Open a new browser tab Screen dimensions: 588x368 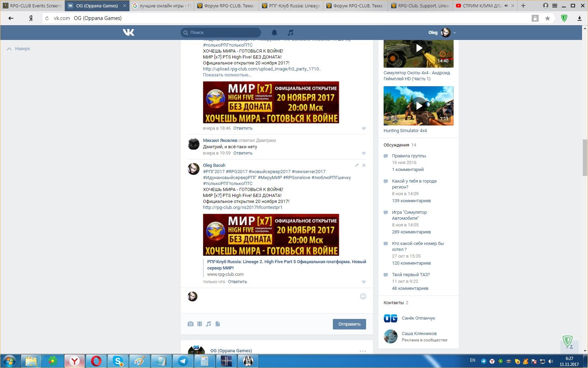[523, 6]
